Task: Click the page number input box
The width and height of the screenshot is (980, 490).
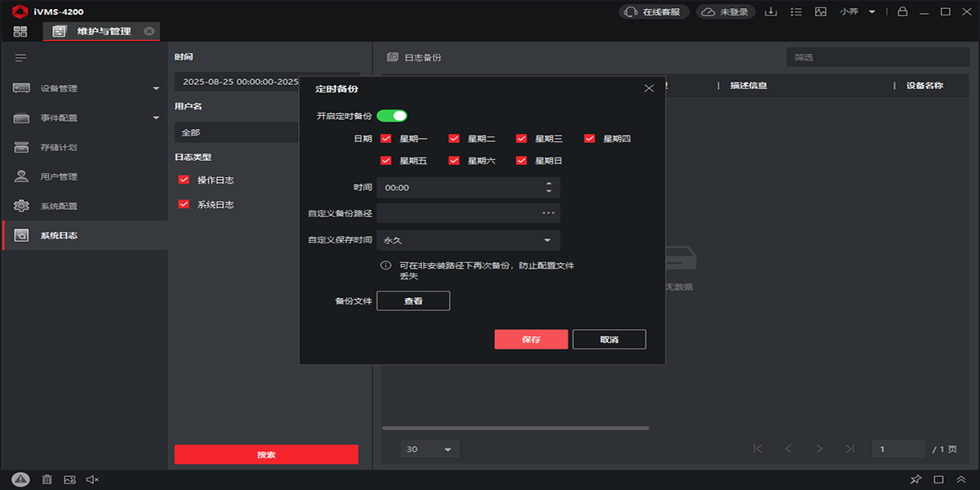Action: 898,449
